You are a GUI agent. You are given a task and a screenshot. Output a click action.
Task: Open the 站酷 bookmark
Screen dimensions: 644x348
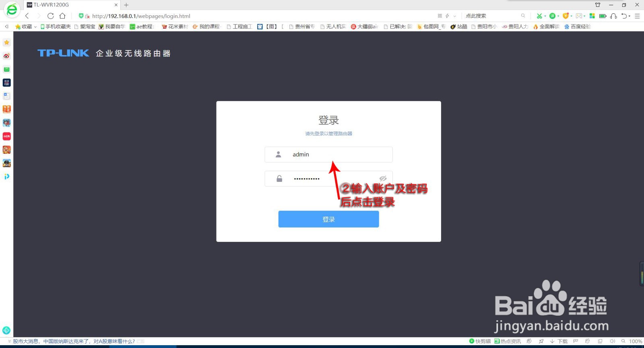pyautogui.click(x=459, y=27)
